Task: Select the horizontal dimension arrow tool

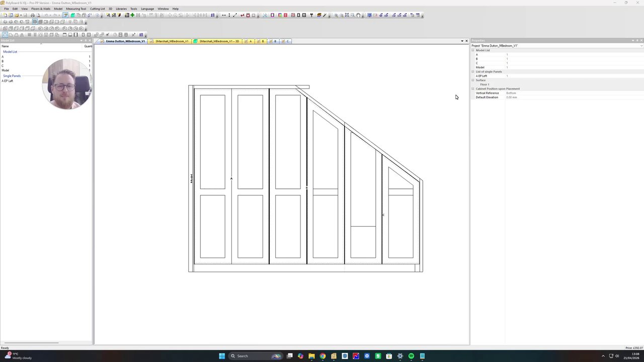Action: (223, 15)
